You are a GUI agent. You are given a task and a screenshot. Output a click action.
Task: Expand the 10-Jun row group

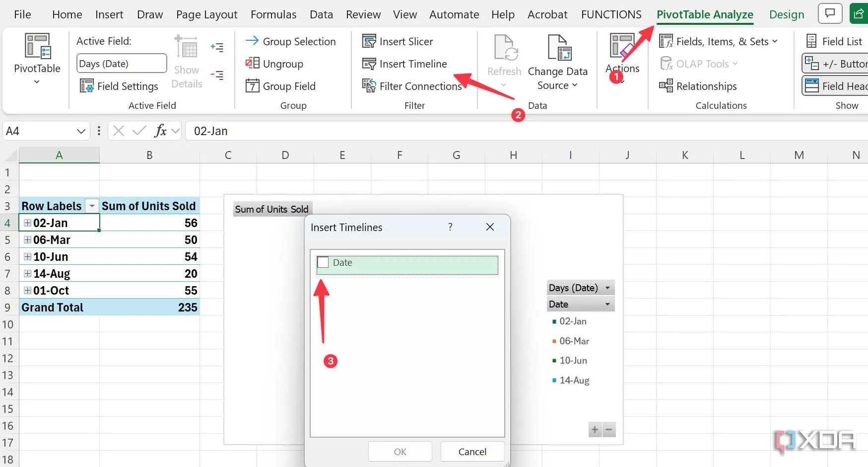tap(28, 256)
